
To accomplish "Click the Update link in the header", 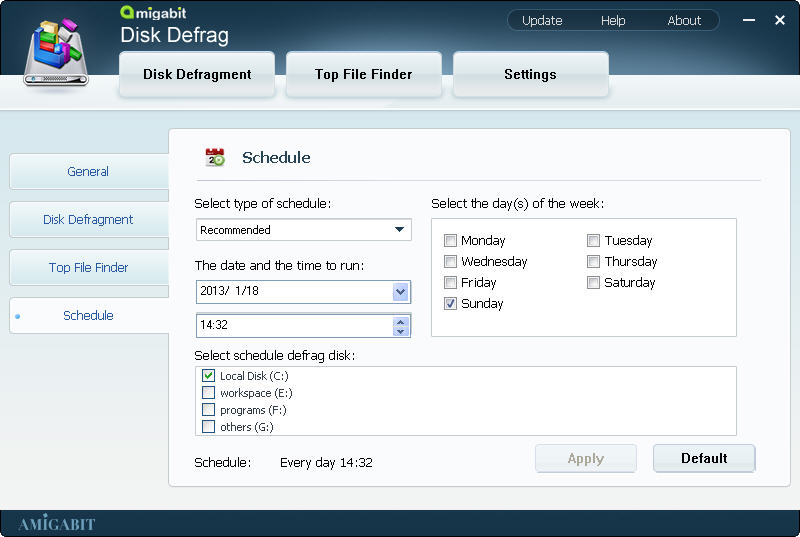I will point(542,20).
